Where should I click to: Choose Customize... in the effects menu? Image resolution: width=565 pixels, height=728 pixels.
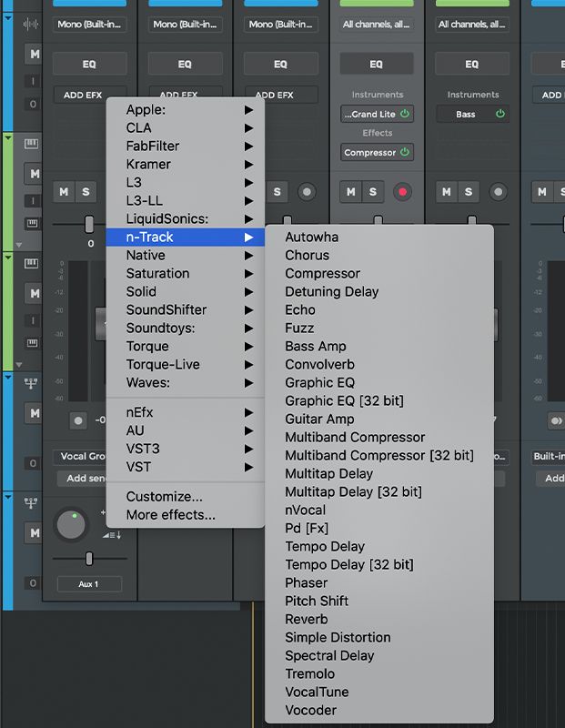pyautogui.click(x=186, y=496)
